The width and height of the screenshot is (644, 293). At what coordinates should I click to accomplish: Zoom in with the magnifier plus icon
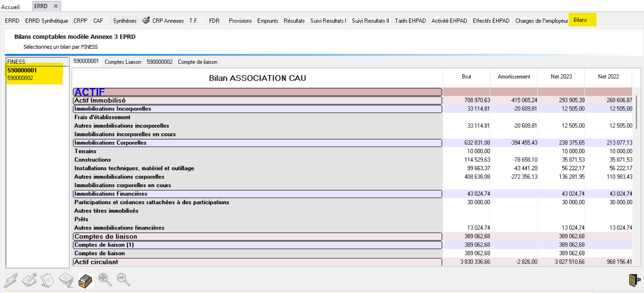(x=105, y=280)
